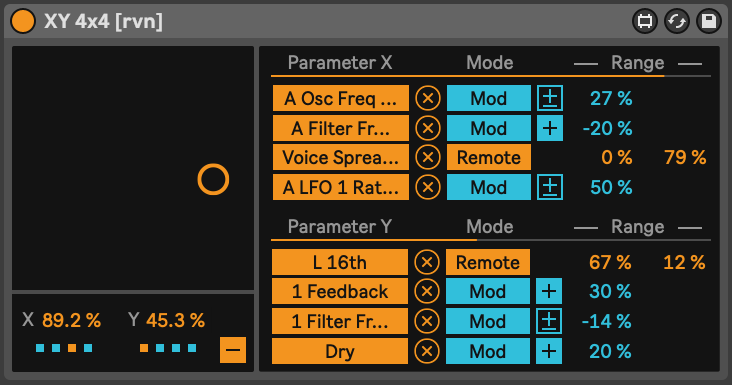732x385 pixels.
Task: Switch Mod mode on A LFO 1 Rat... row
Action: click(x=489, y=187)
